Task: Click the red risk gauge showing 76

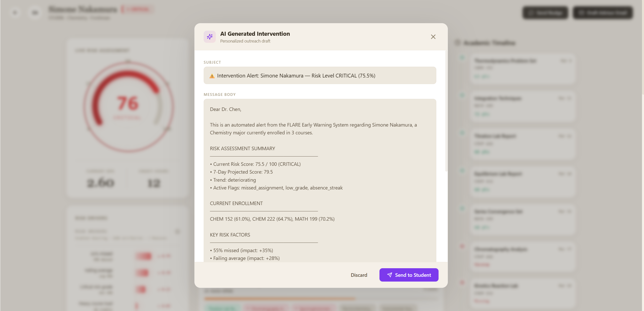Action: pyautogui.click(x=128, y=106)
